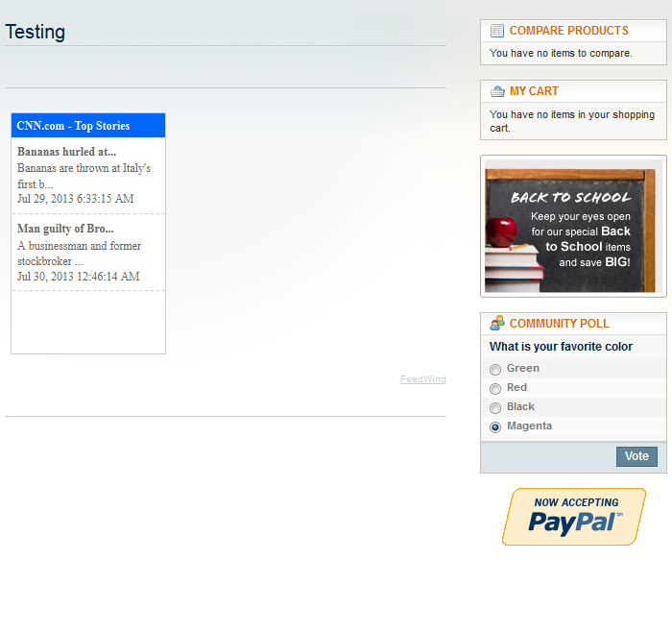Open the 'Bananas hurled at...' story
The height and width of the screenshot is (633, 672).
[x=66, y=152]
